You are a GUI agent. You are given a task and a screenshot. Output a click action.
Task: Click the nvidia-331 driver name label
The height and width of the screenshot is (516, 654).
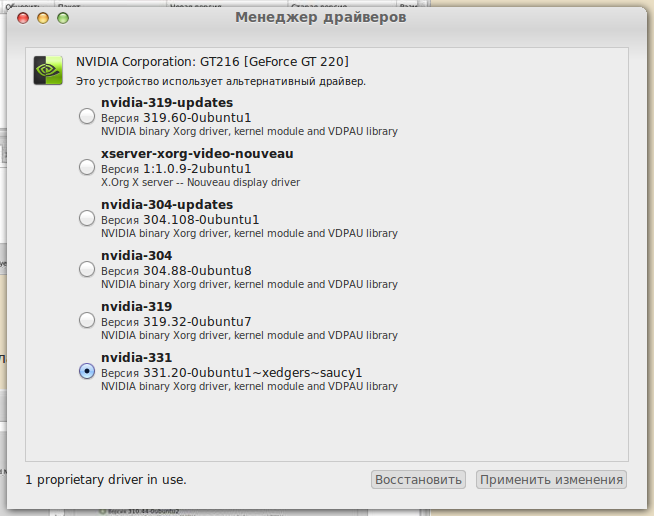pyautogui.click(x=136, y=358)
